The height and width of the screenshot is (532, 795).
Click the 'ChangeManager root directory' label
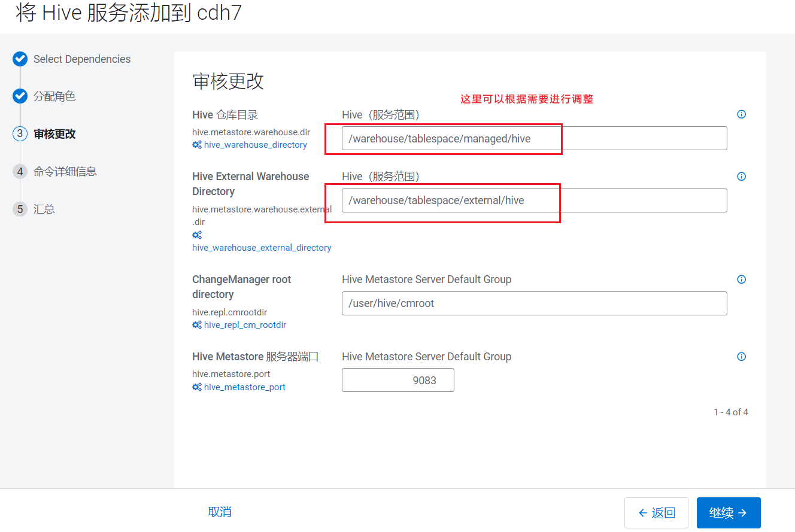(242, 287)
